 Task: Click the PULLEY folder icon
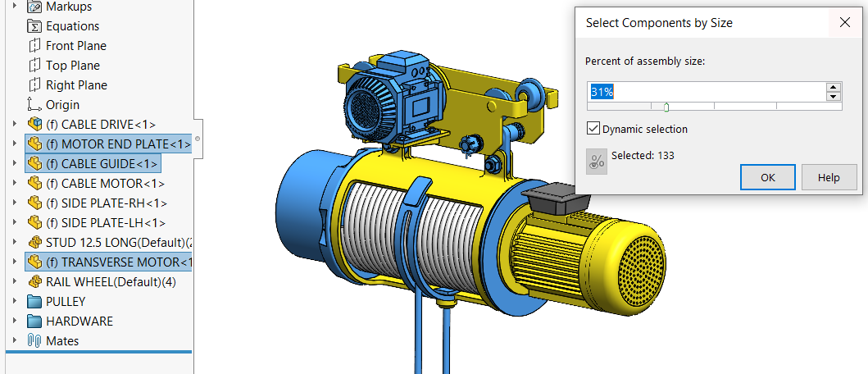(34, 302)
